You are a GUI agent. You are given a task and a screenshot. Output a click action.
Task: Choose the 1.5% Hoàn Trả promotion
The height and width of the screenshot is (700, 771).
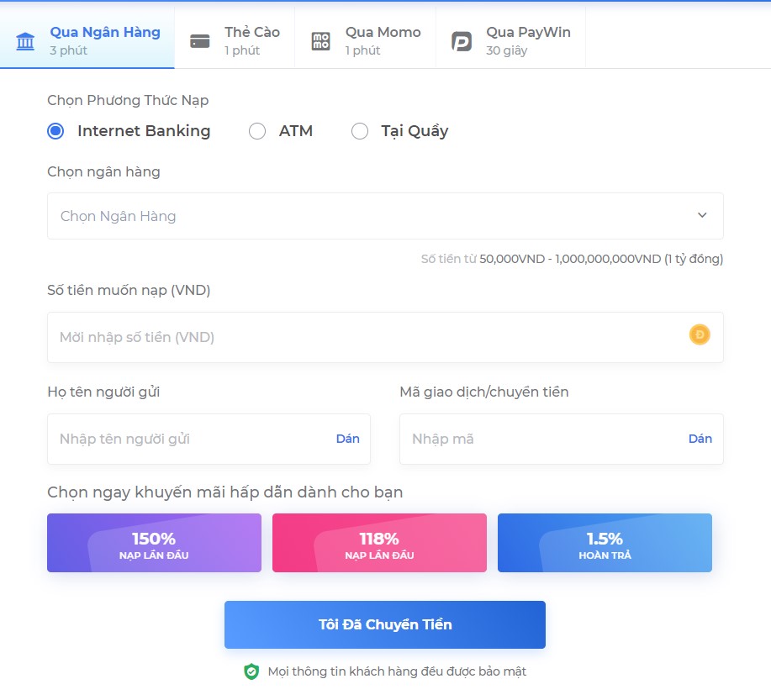click(605, 543)
